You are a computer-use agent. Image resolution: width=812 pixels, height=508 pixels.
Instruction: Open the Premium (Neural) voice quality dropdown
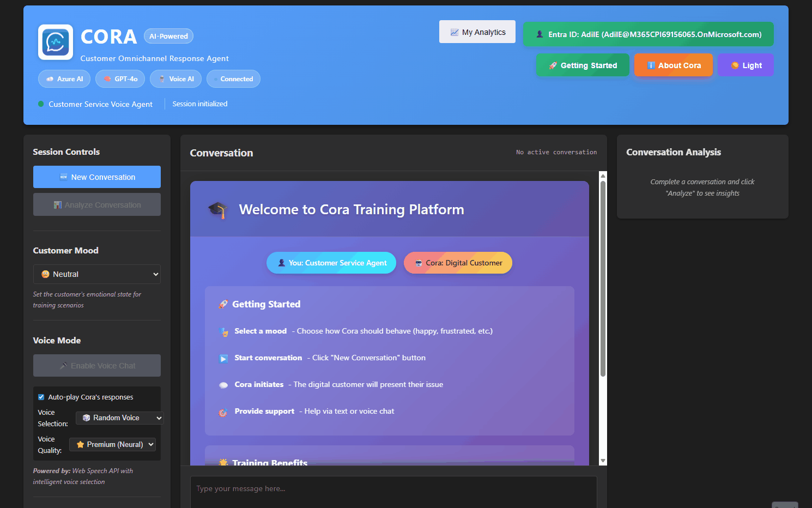pyautogui.click(x=112, y=445)
